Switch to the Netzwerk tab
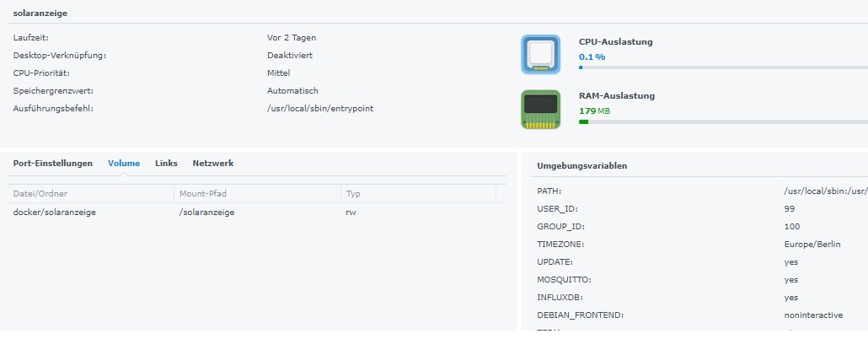 point(213,163)
